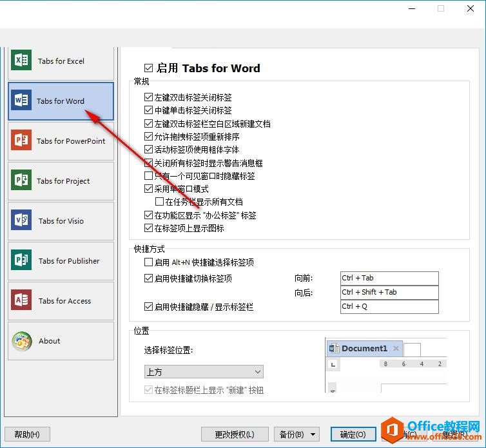Switch to Tabs for Project section
Screen dimensions: 486x448
[61, 181]
